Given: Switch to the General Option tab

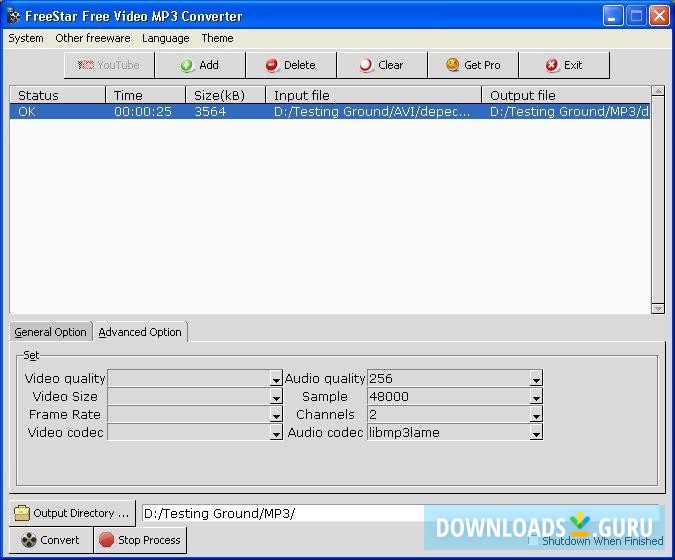Looking at the screenshot, I should (50, 332).
